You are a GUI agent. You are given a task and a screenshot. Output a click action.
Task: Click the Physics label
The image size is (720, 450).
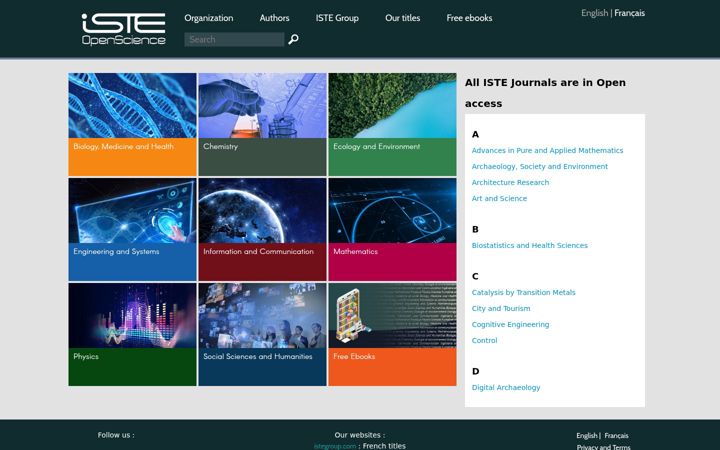[x=86, y=356]
